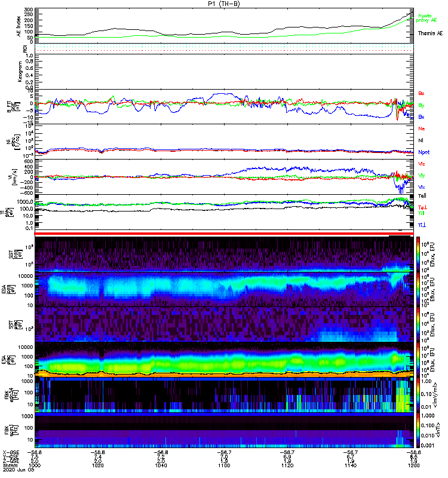Click the SST ion panel Eflux color bar

418,254
